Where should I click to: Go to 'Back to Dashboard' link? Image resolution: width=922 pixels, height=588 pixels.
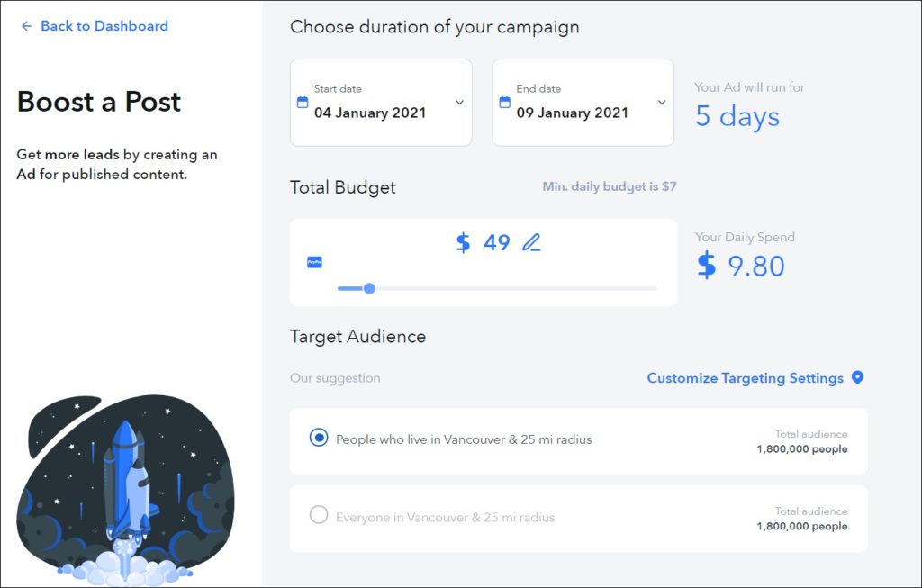pyautogui.click(x=104, y=26)
